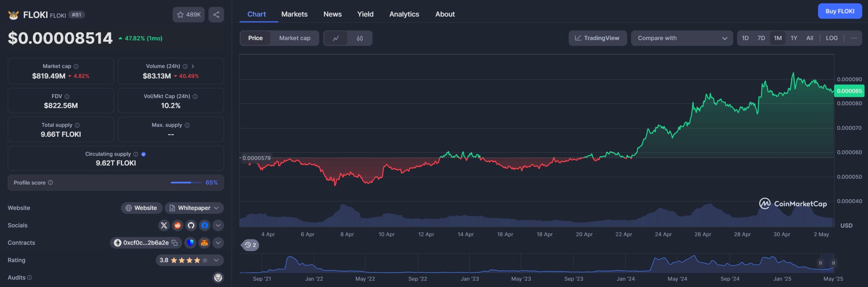Image resolution: width=868 pixels, height=287 pixels.
Task: Open the Analytics tab
Action: 404,14
